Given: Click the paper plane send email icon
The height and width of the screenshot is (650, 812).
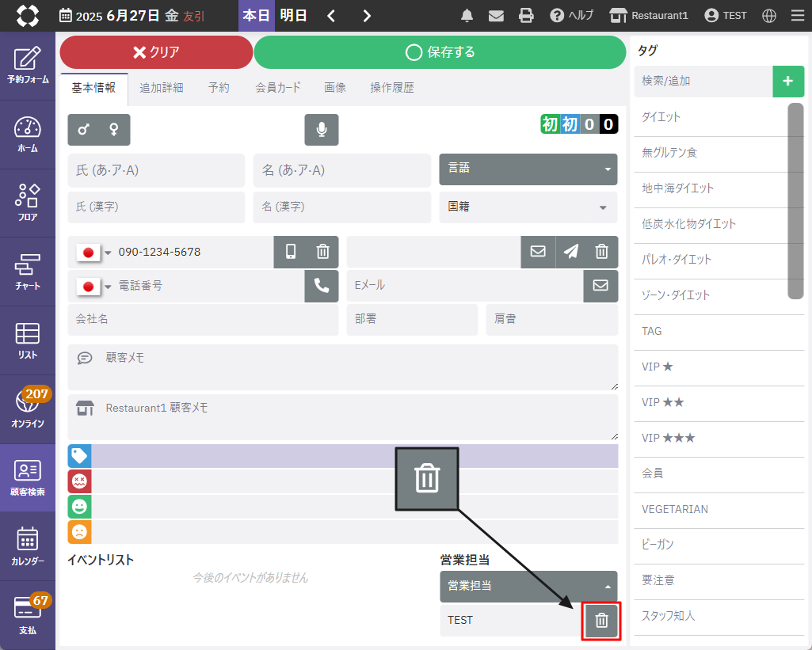Looking at the screenshot, I should point(571,252).
